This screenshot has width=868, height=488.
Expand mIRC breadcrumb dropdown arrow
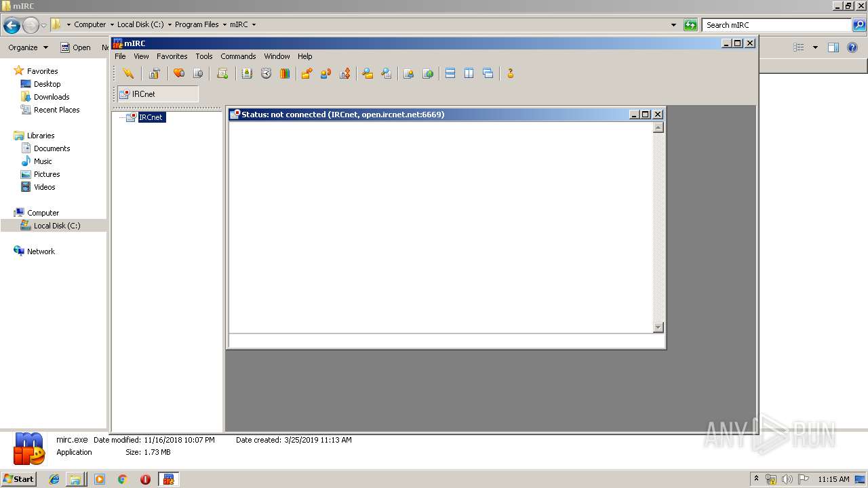click(254, 24)
